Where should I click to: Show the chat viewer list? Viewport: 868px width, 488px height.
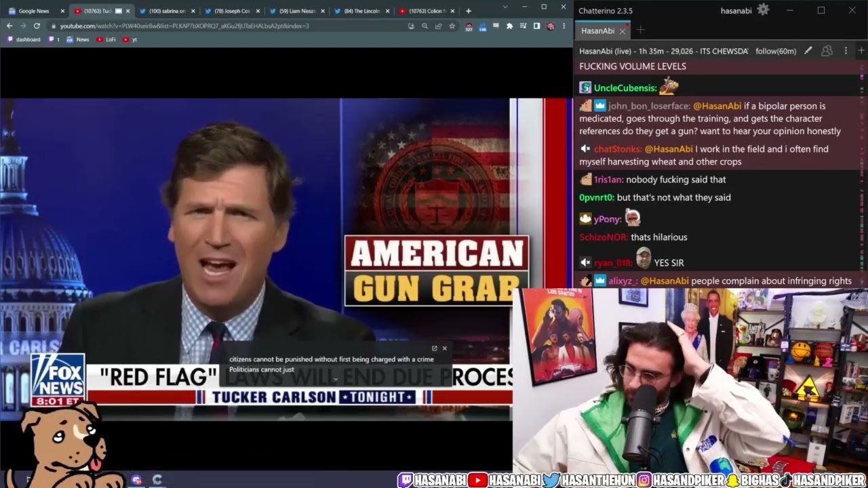[827, 51]
